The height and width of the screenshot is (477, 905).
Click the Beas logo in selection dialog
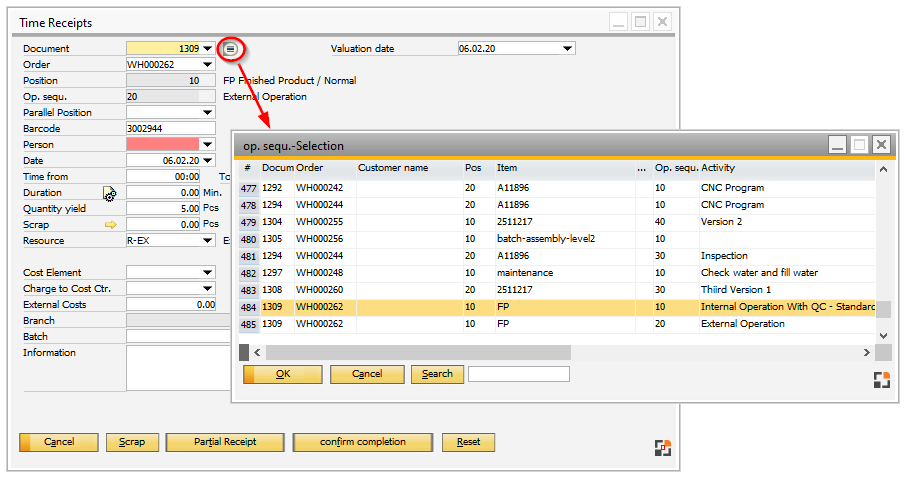pyautogui.click(x=880, y=379)
